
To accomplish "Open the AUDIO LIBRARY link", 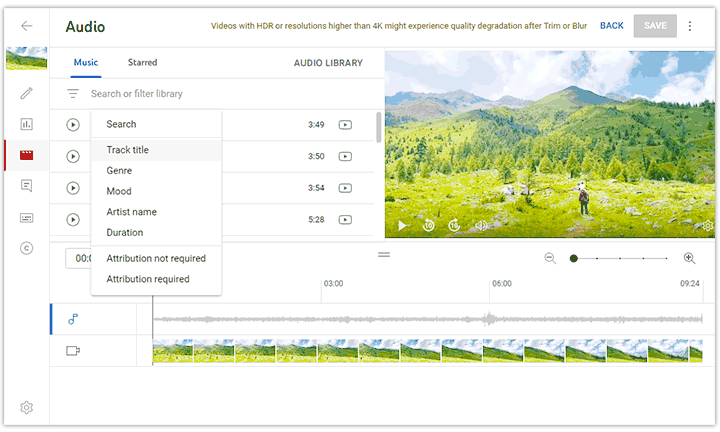I will (x=328, y=63).
